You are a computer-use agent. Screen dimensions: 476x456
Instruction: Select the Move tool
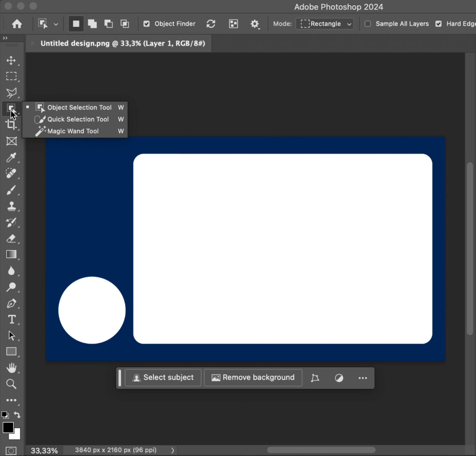coord(11,60)
